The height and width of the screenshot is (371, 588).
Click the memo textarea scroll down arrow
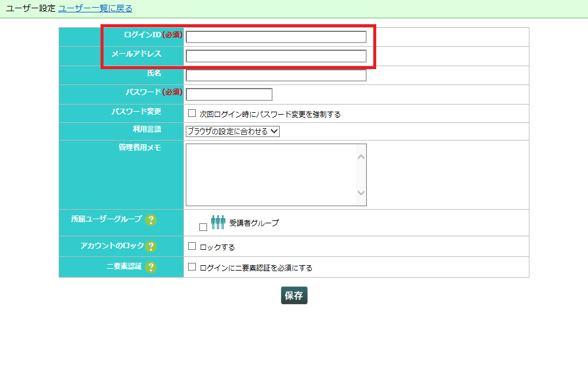[x=361, y=193]
